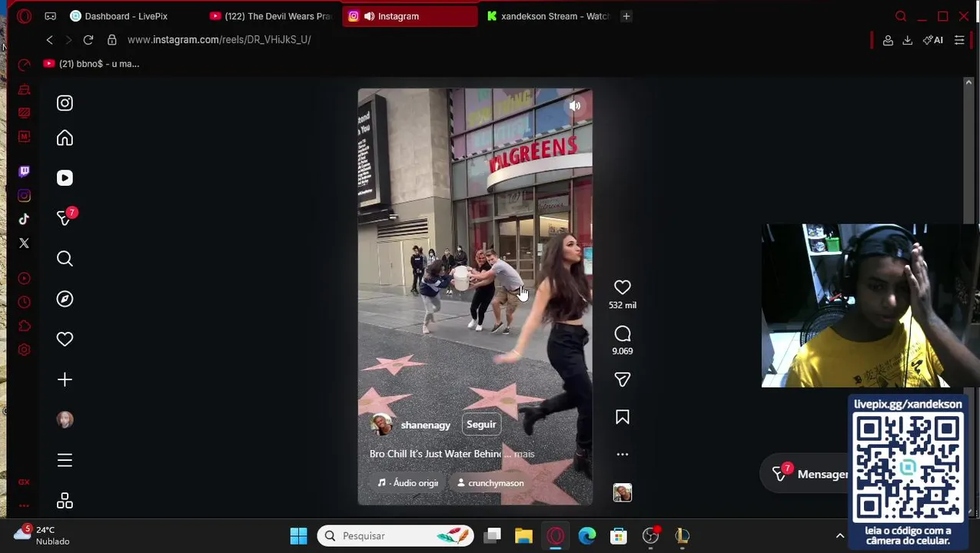
Task: Open Opera easy setup sliders icon
Action: point(959,40)
